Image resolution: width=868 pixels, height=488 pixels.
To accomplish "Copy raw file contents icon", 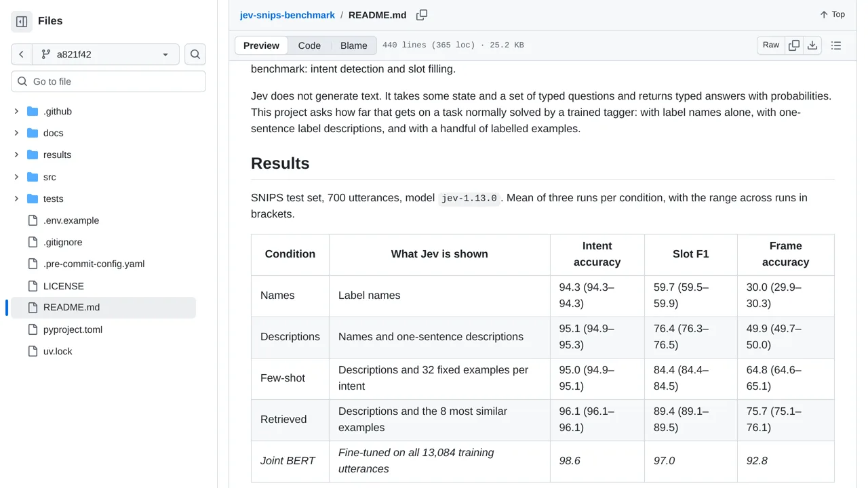I will (794, 45).
